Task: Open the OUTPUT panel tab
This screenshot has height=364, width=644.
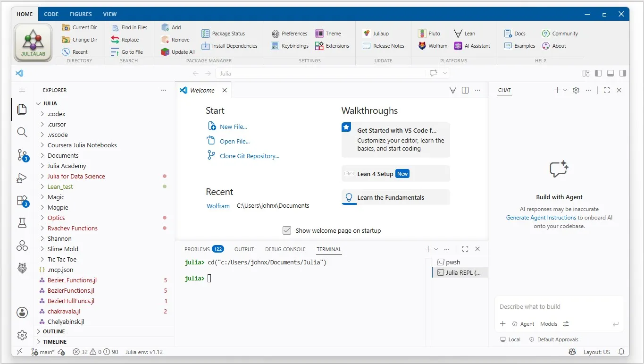Action: [x=244, y=249]
